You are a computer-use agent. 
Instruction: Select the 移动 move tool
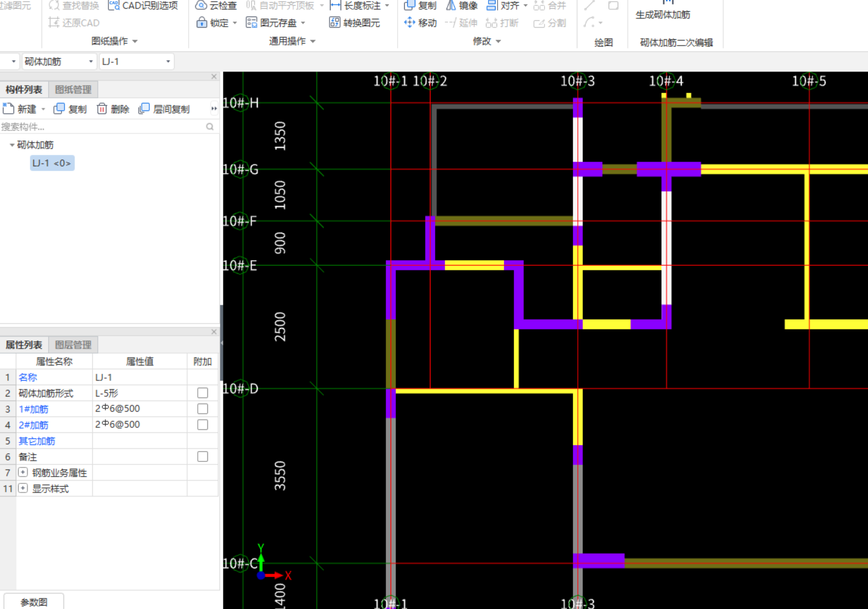420,23
